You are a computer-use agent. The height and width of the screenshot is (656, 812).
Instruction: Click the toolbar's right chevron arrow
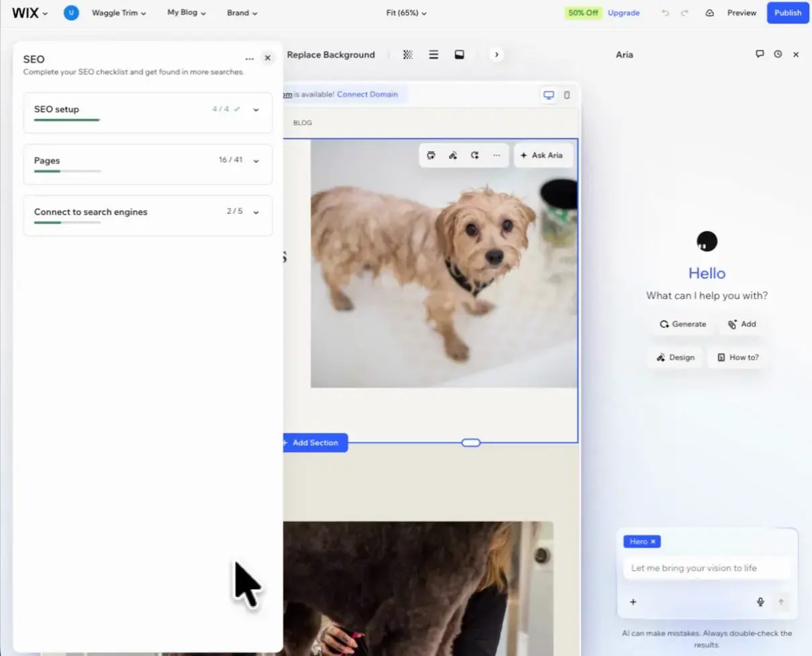496,55
